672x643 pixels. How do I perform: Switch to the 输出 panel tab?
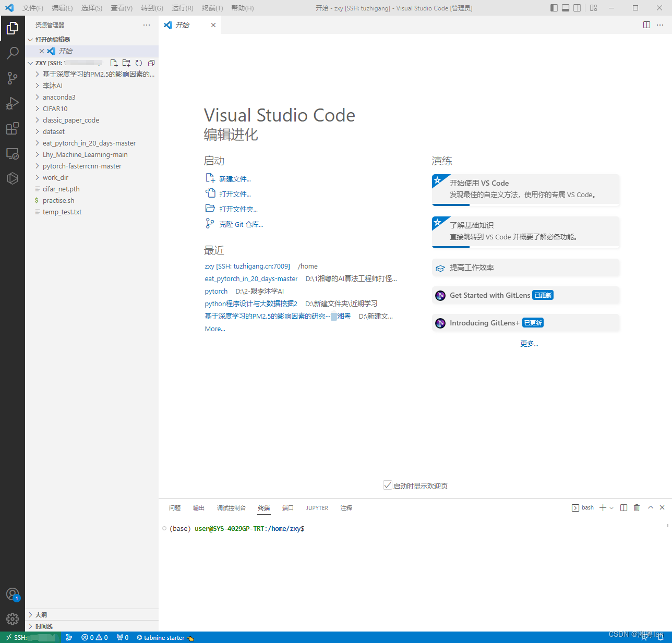[x=199, y=507]
